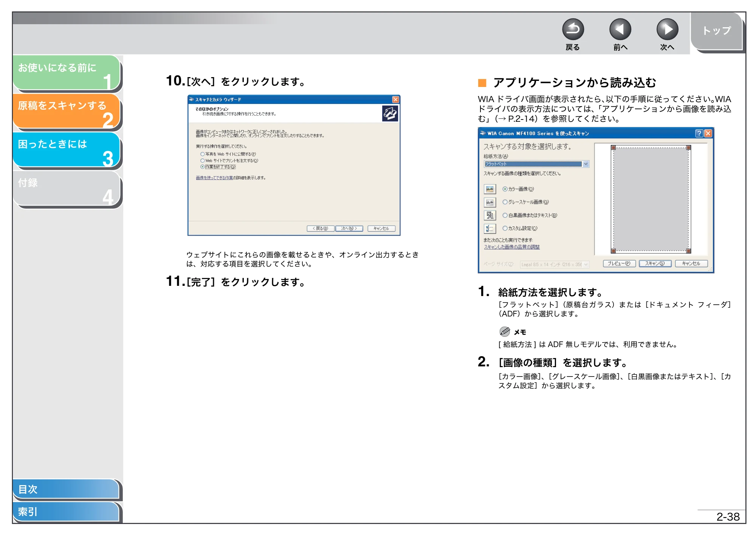Click step text 給紙方法を選択します。
The height and width of the screenshot is (535, 756).
point(550,292)
